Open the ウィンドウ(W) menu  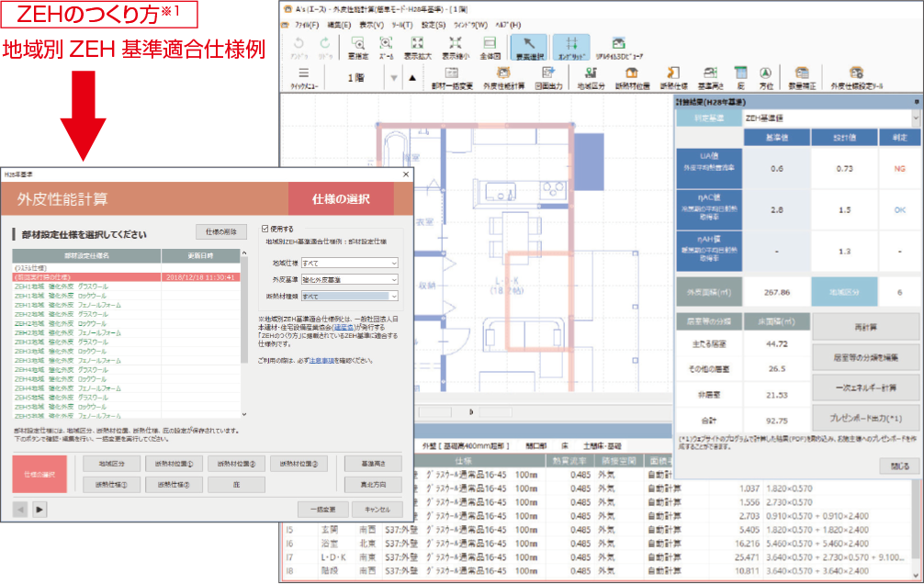pos(470,25)
